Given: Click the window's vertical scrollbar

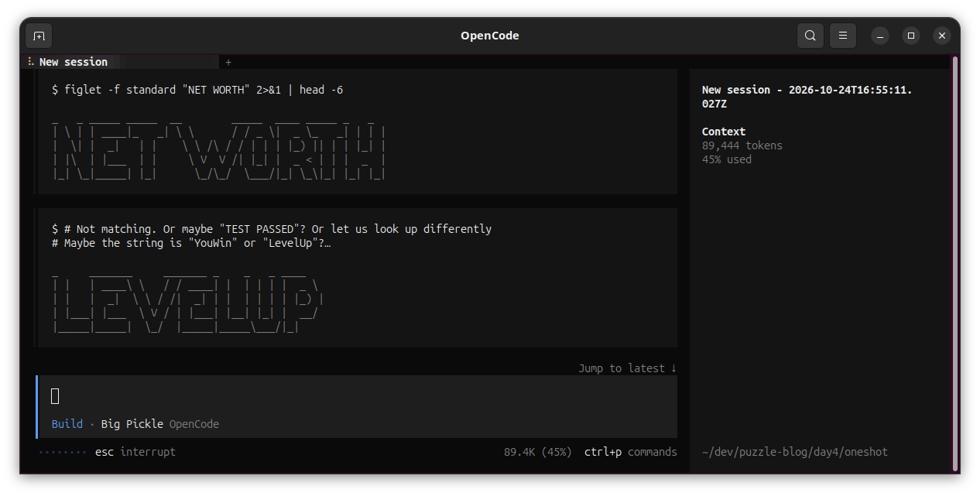Looking at the screenshot, I should tap(954, 263).
